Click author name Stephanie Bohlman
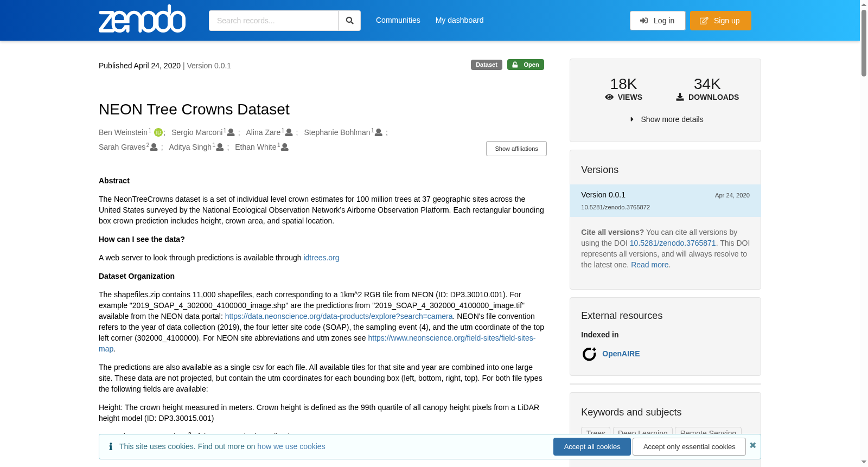The height and width of the screenshot is (467, 868). tap(337, 132)
